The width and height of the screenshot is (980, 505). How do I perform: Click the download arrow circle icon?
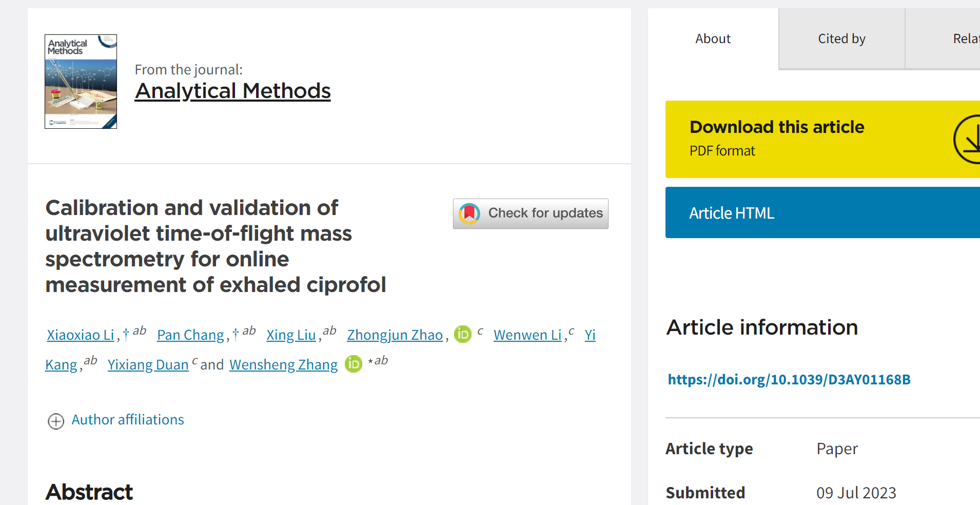(x=969, y=140)
